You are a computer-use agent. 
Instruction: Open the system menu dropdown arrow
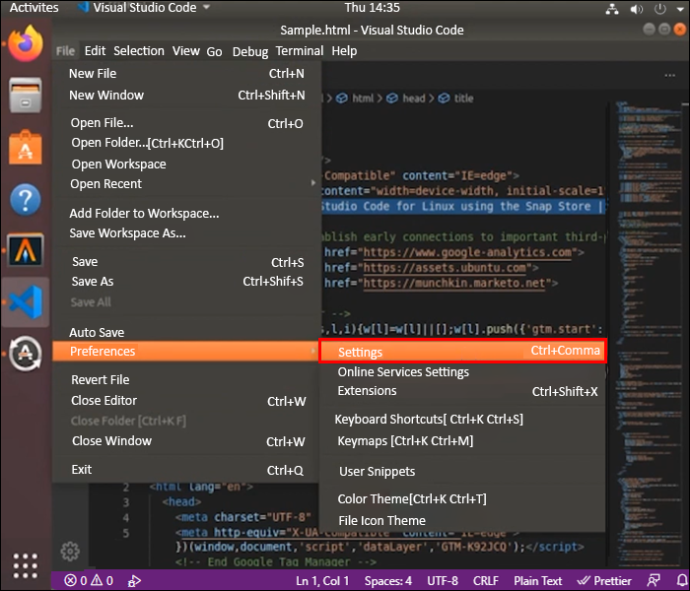click(x=680, y=8)
